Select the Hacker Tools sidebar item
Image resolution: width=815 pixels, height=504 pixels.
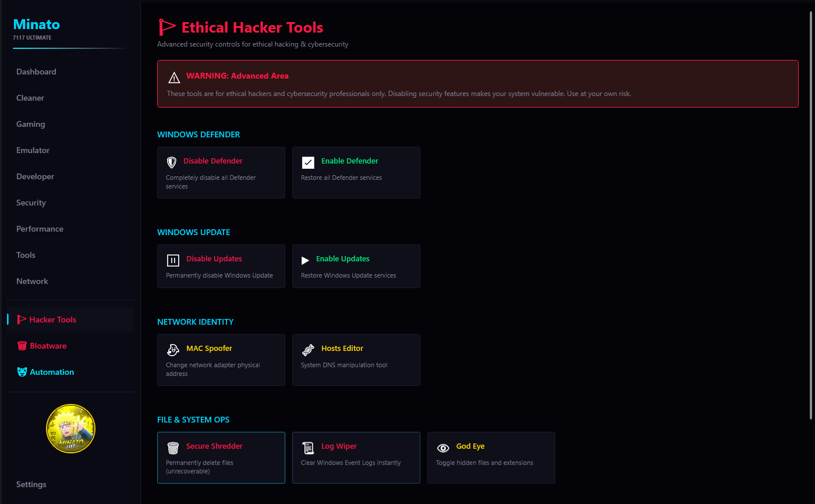point(52,320)
